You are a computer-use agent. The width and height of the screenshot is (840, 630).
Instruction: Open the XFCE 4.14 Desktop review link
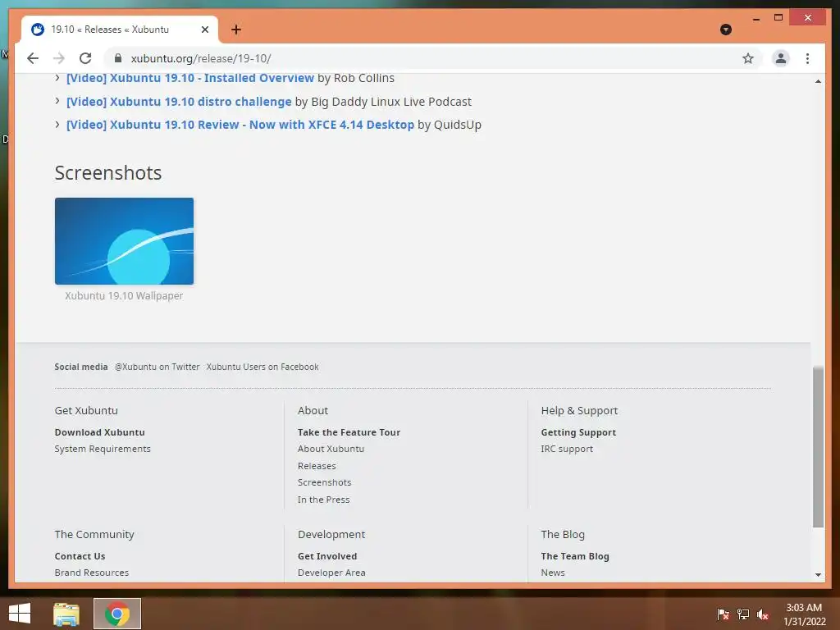pos(240,125)
